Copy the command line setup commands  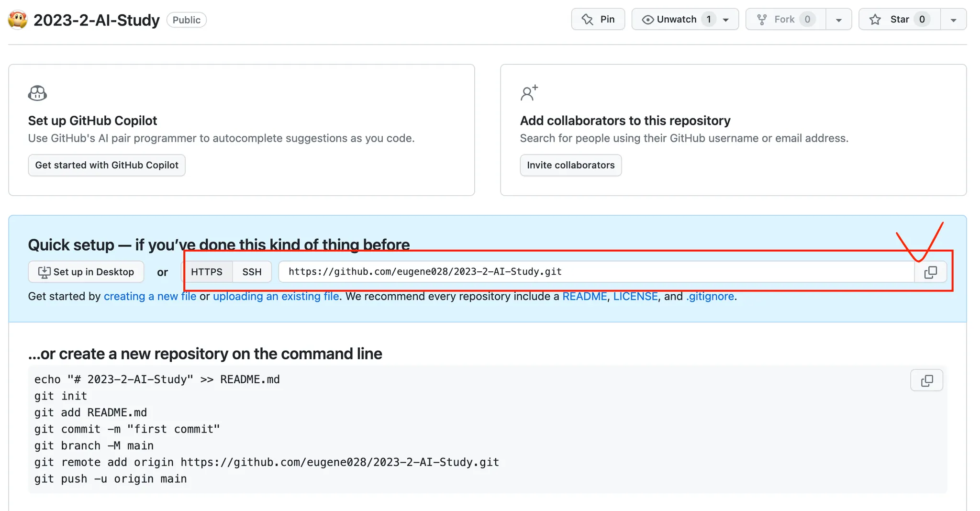pyautogui.click(x=926, y=380)
